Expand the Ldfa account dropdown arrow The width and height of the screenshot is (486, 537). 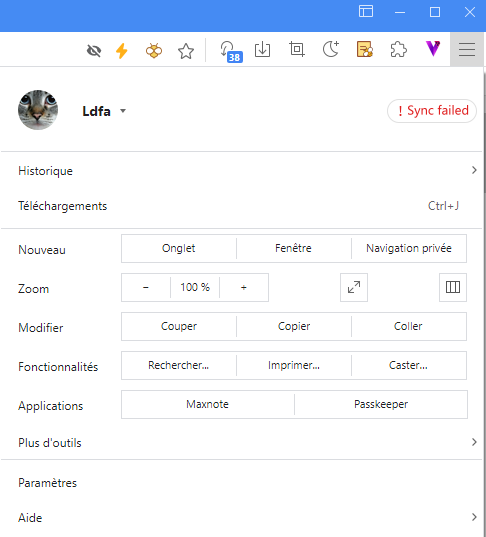123,111
